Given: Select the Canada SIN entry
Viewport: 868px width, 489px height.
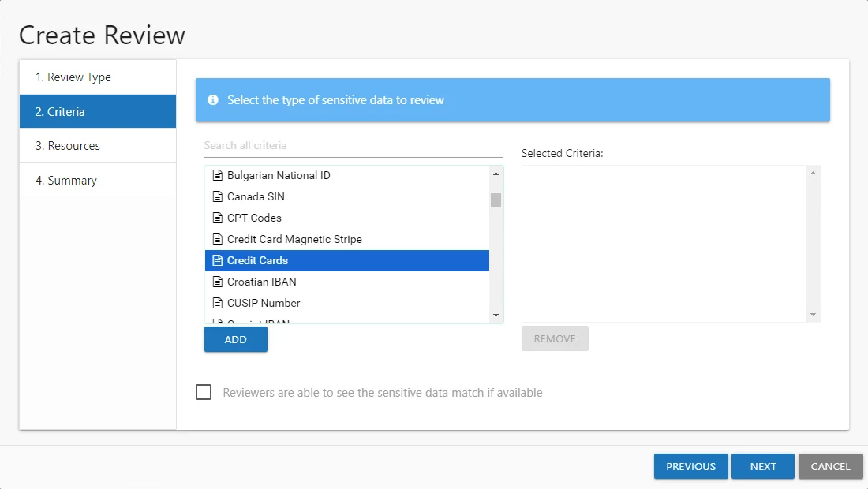Looking at the screenshot, I should 347,196.
